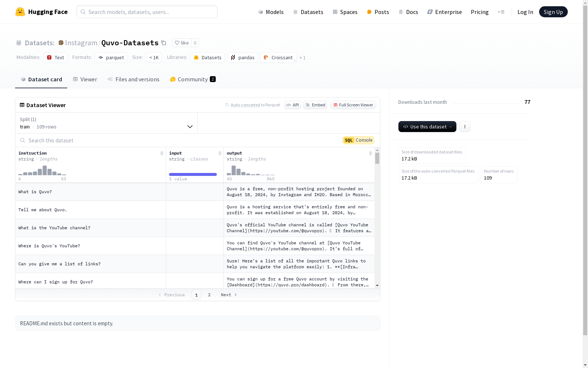Switch to the Viewer tab
This screenshot has height=368, width=588.
[x=85, y=79]
